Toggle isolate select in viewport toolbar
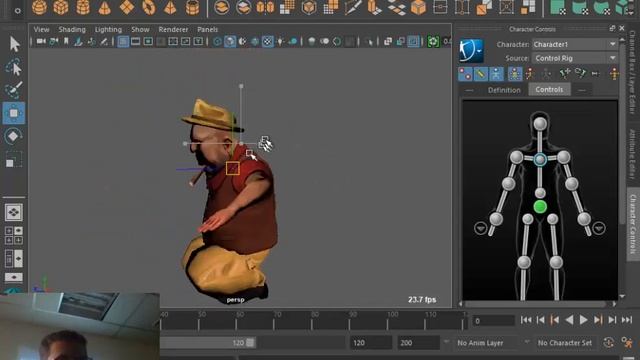The image size is (640, 360). click(369, 41)
